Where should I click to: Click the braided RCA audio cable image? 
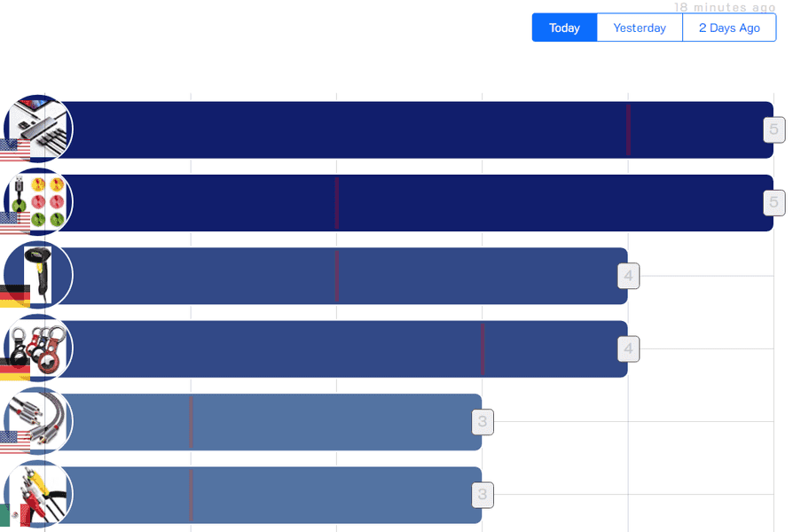pos(40,419)
